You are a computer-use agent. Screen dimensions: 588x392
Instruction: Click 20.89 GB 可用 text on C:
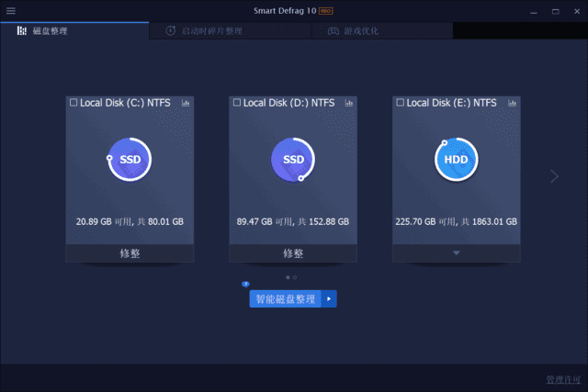pyautogui.click(x=104, y=221)
